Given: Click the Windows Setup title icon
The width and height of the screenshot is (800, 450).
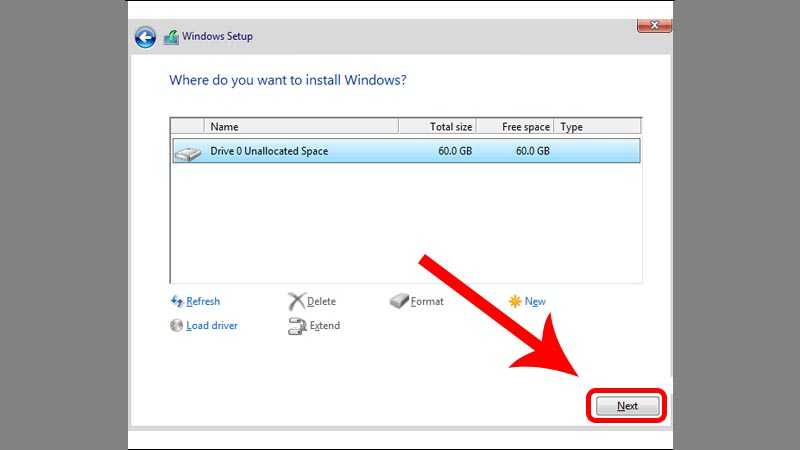Looking at the screenshot, I should pos(171,37).
